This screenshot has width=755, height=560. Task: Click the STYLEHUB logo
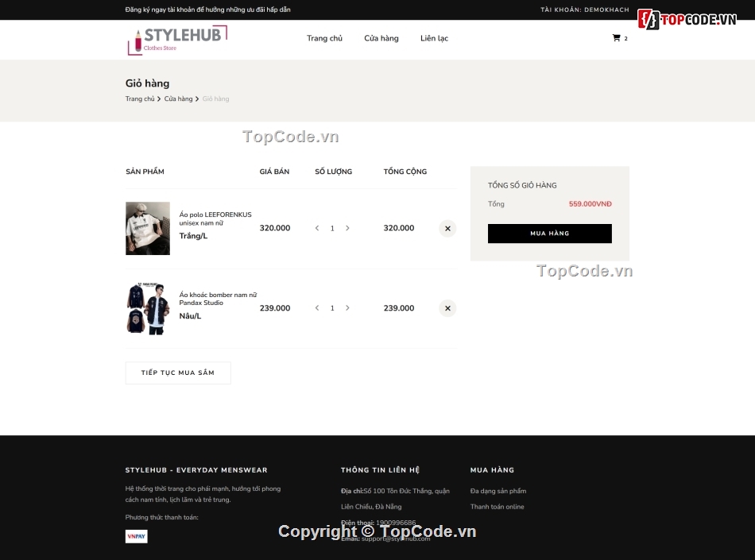(x=176, y=39)
